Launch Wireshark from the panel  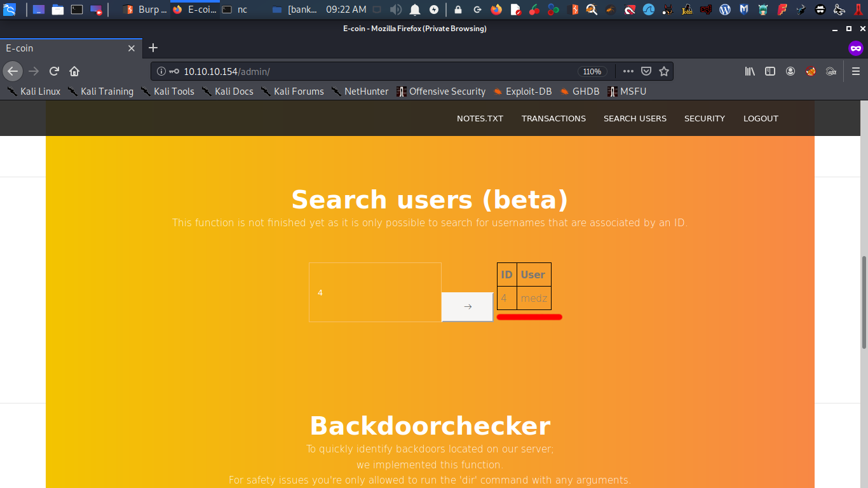[649, 10]
